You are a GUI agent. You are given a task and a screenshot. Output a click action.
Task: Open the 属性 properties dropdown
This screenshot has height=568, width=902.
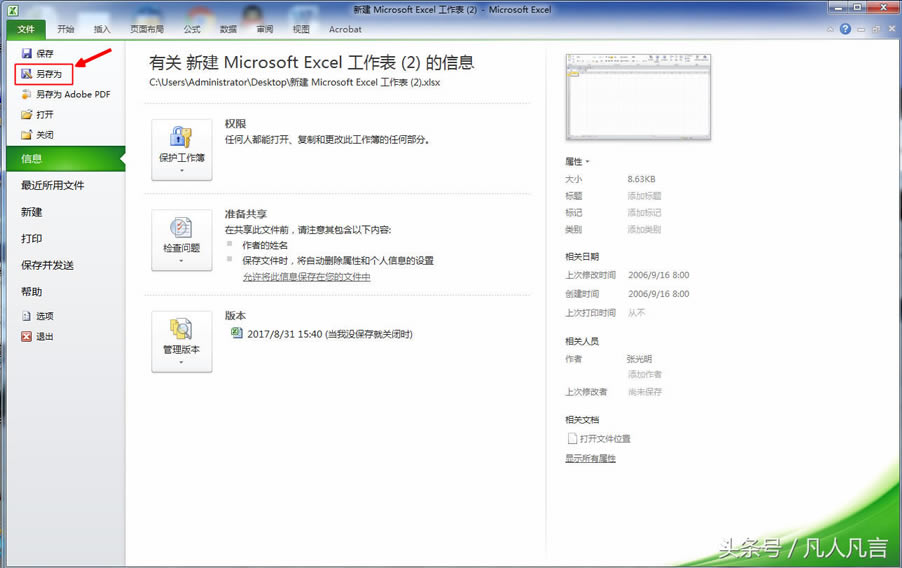pyautogui.click(x=577, y=161)
